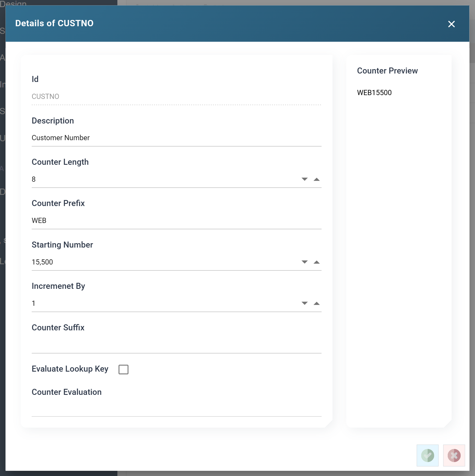Viewport: 475px width, 476px height.
Task: Click the disabled Id field CUSTNO
Action: click(x=176, y=96)
